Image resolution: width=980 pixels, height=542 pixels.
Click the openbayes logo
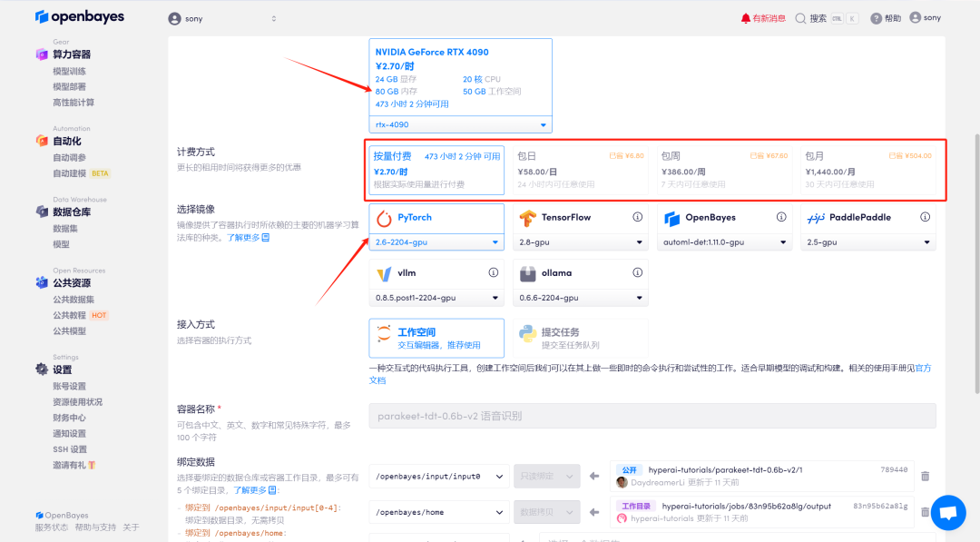(x=79, y=17)
